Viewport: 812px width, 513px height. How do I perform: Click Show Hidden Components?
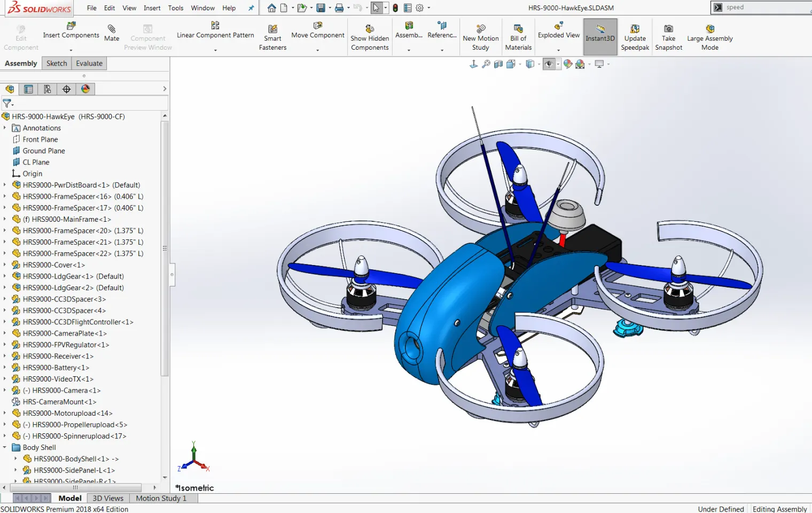click(x=370, y=37)
